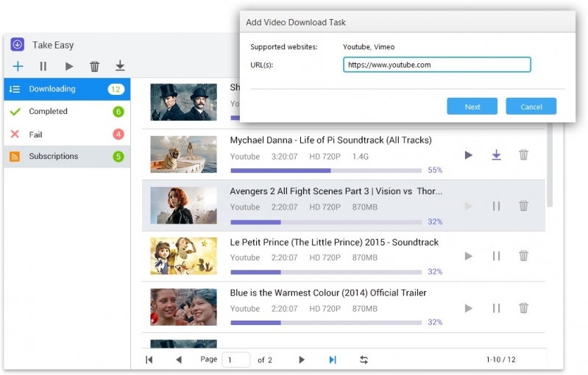The height and width of the screenshot is (375, 588).
Task: Click the plus icon to add download task
Action: tap(18, 66)
